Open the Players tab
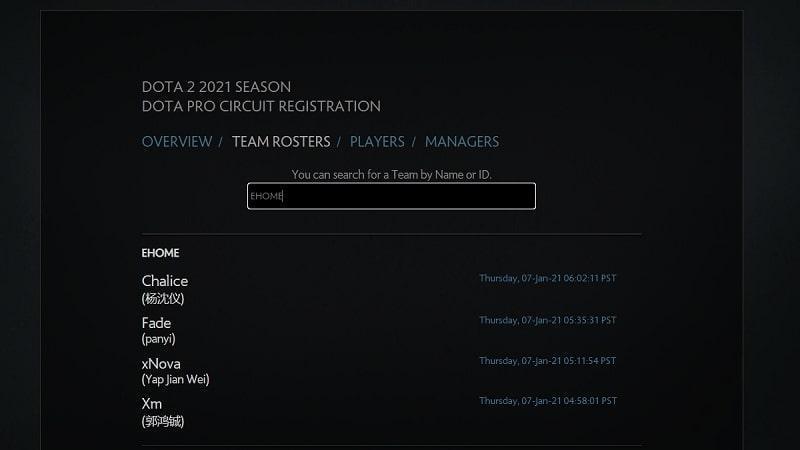This screenshot has height=450, width=800. click(x=377, y=142)
